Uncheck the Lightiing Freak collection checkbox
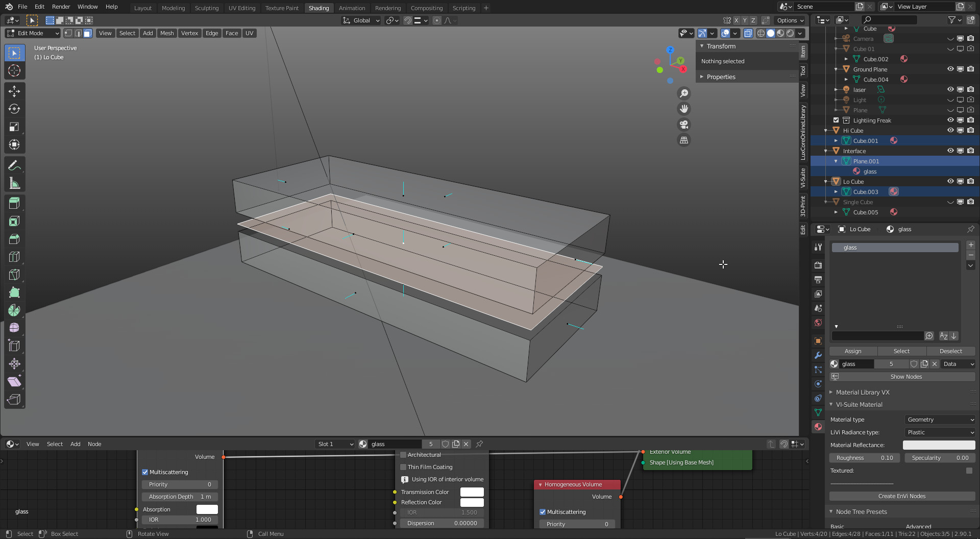 coord(836,120)
